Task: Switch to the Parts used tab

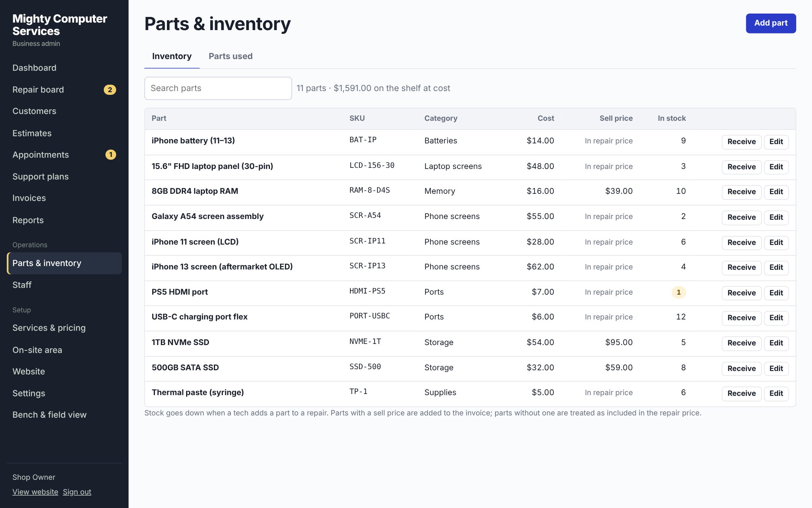Action: [x=230, y=56]
